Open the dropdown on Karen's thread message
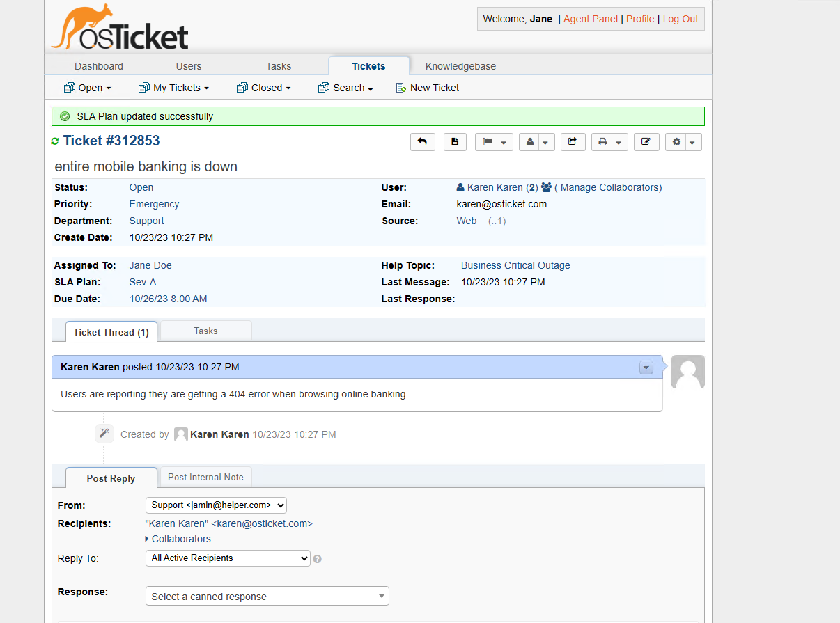This screenshot has height=623, width=840. coord(646,367)
